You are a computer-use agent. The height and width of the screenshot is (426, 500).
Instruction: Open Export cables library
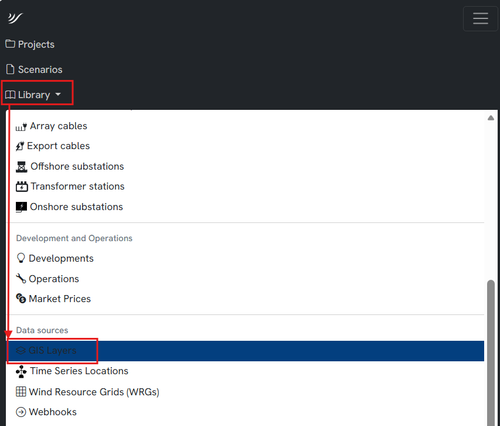[x=58, y=146]
